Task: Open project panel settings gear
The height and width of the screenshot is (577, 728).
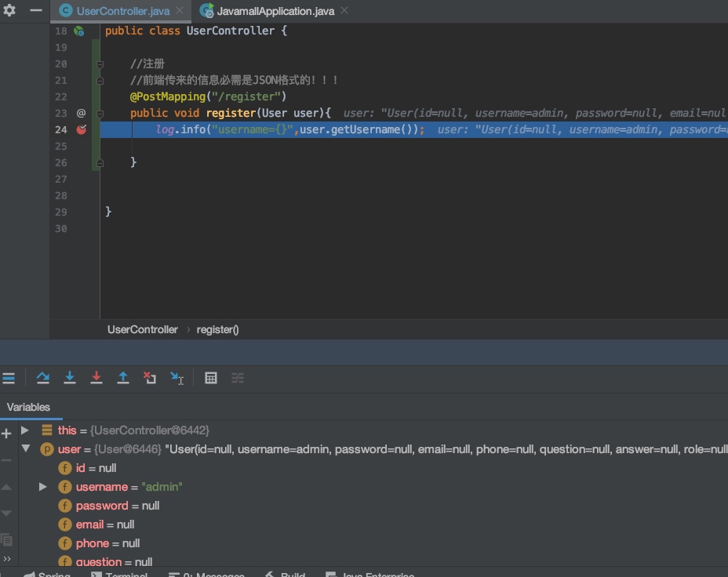Action: 9,11
